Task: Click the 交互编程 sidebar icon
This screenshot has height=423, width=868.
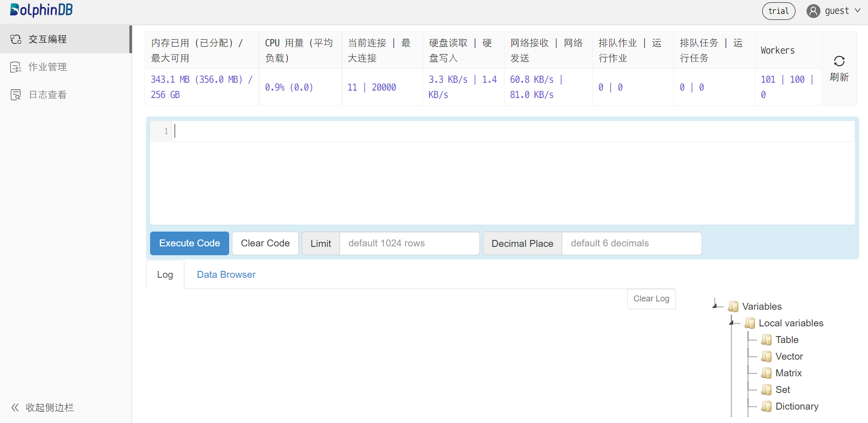Action: pos(16,39)
